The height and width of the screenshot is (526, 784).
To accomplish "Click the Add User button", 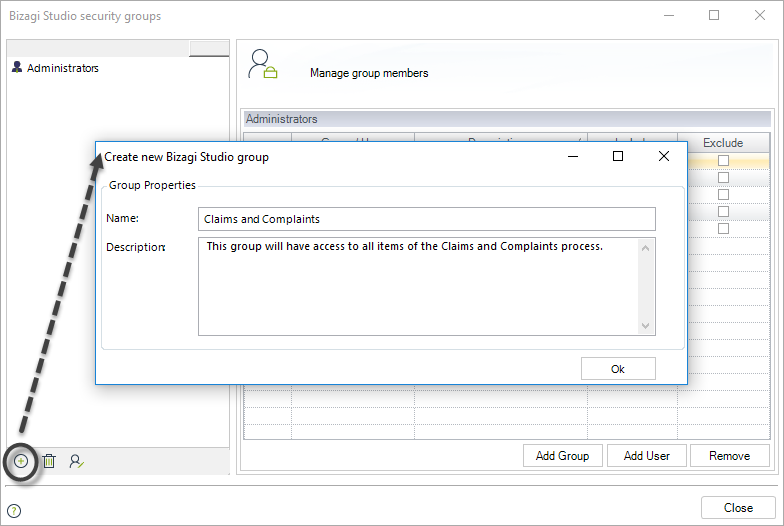I will [x=646, y=456].
